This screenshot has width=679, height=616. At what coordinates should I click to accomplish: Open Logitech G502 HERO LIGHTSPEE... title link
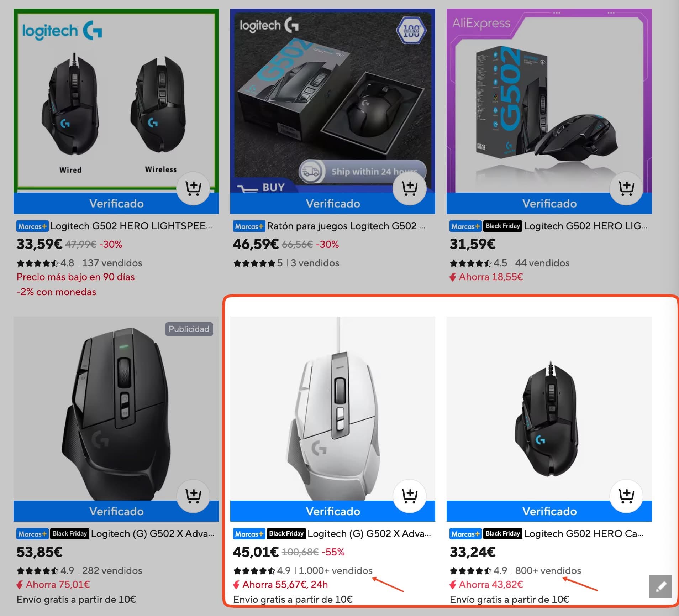[131, 226]
